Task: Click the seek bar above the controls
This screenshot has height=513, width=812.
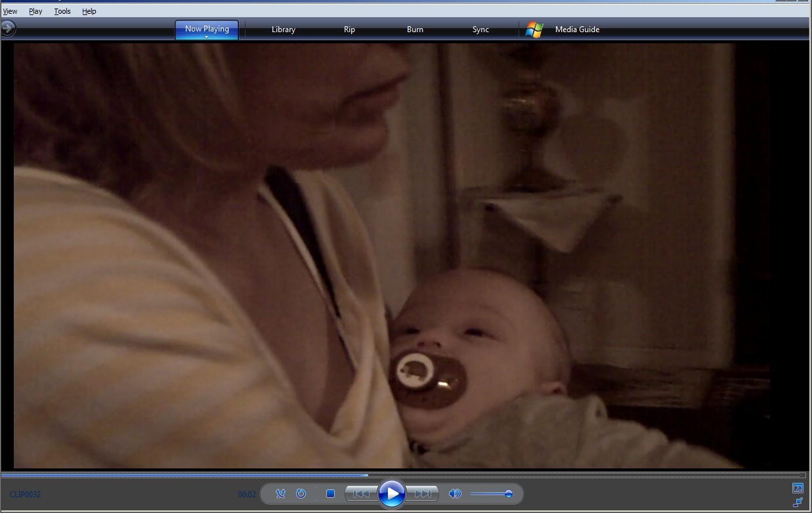Action: 403,475
